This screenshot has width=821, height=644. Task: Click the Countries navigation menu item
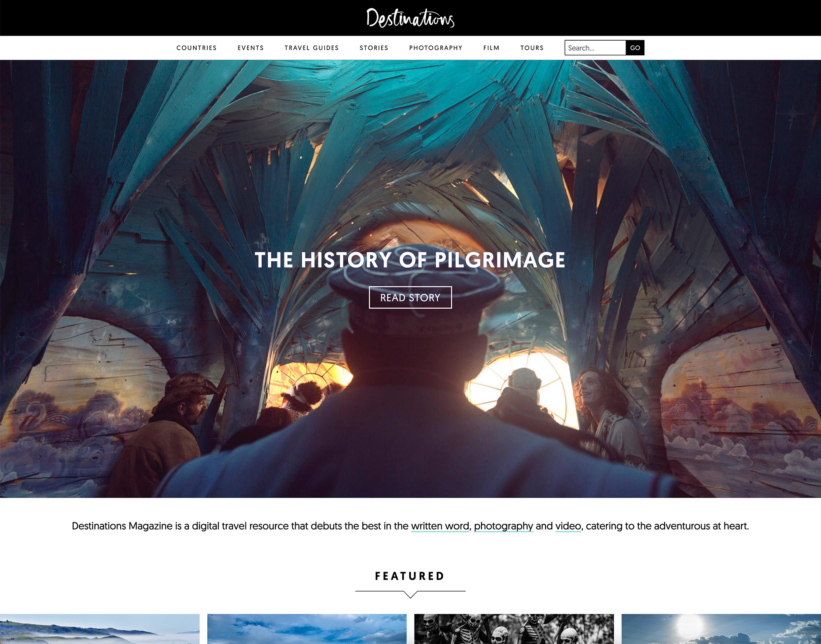(197, 47)
